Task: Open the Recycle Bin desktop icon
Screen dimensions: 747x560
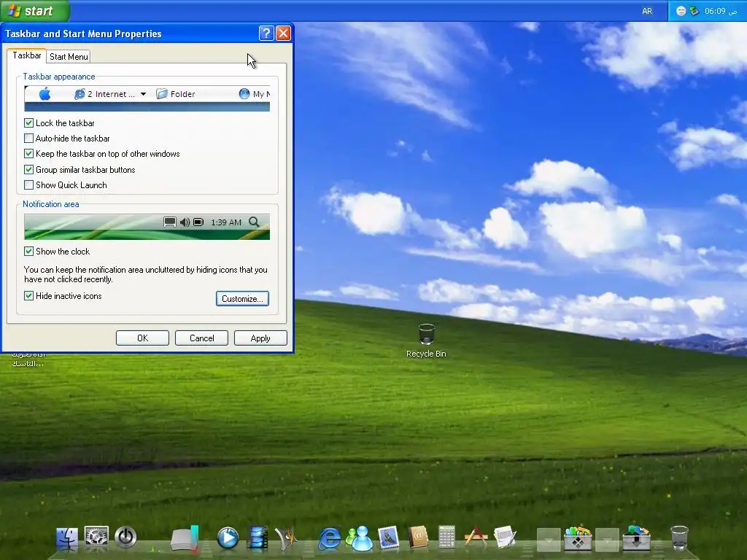Action: pos(426,341)
